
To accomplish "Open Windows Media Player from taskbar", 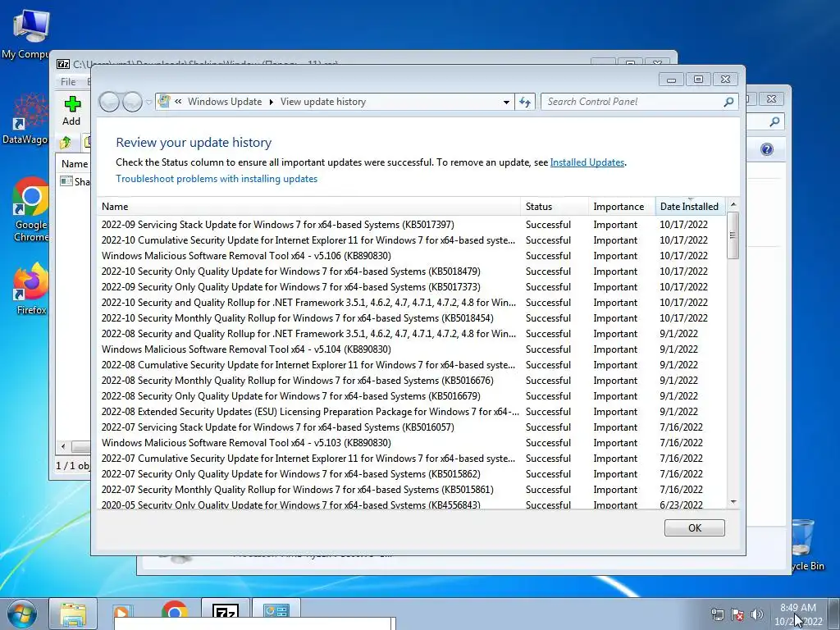I will [122, 612].
